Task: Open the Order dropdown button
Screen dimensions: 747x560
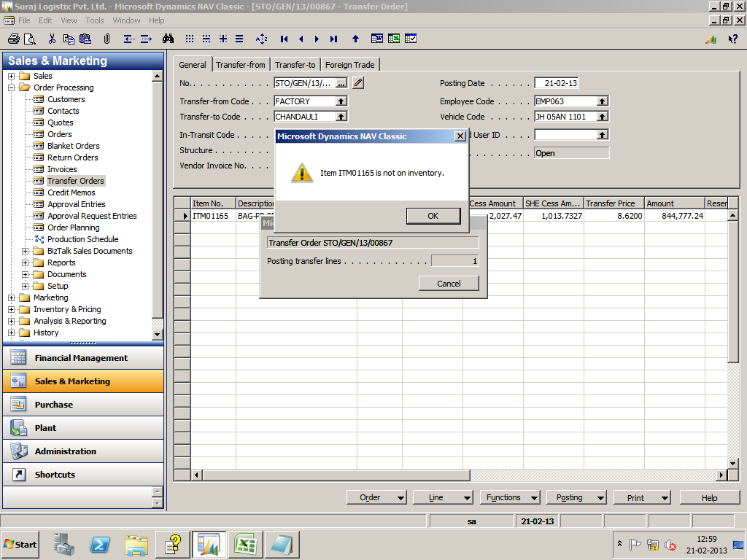Action: [376, 497]
